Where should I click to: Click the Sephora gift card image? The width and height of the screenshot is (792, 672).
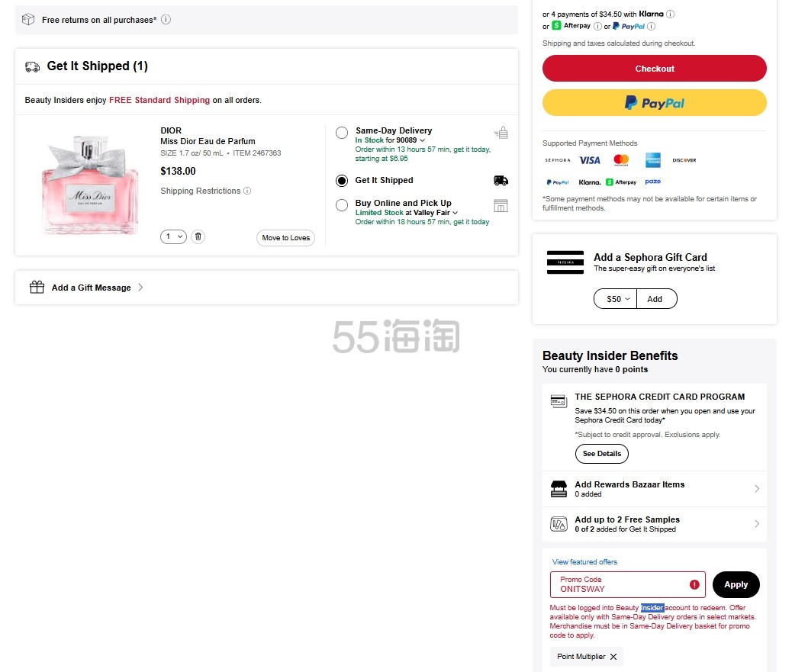(565, 262)
